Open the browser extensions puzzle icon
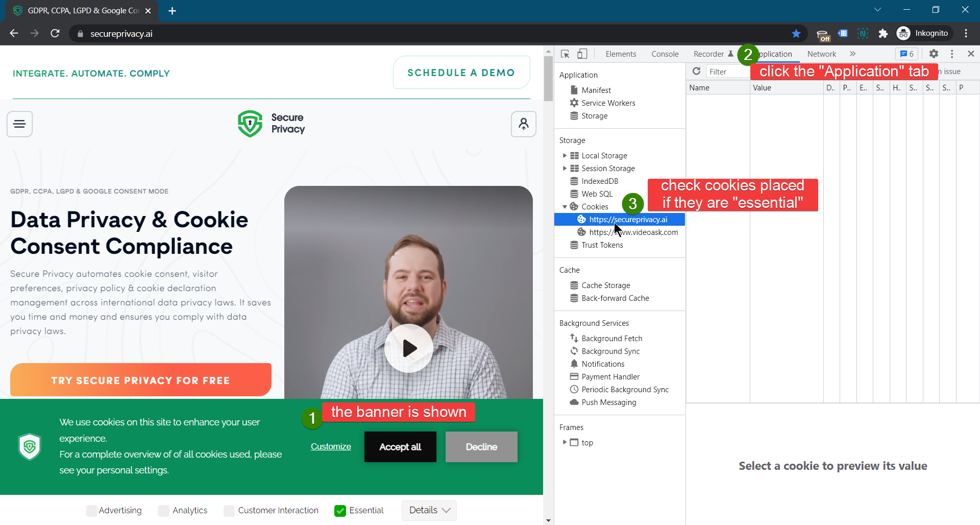The image size is (980, 525). tap(883, 34)
